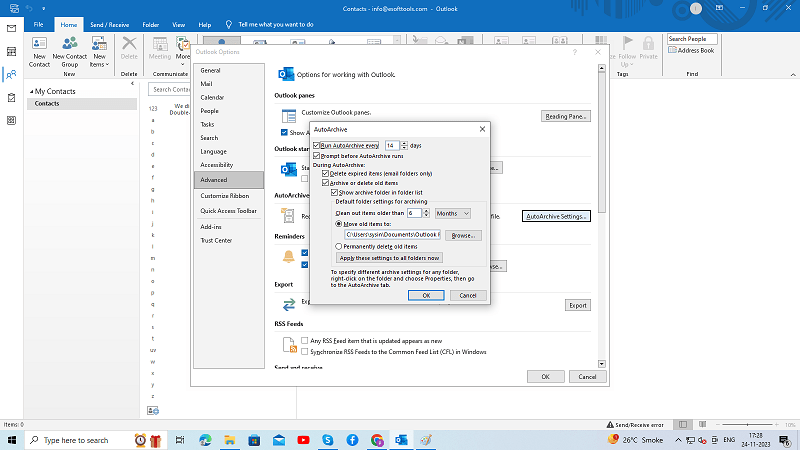800x450 pixels.
Task: Open YouTube from the taskbar
Action: pos(303,440)
